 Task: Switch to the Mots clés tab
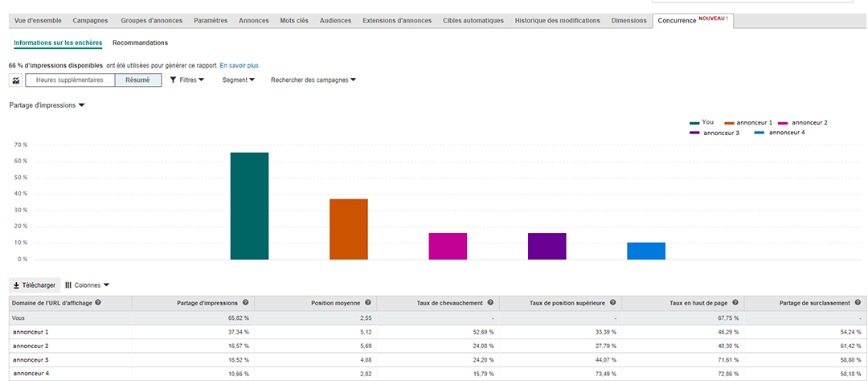click(294, 20)
